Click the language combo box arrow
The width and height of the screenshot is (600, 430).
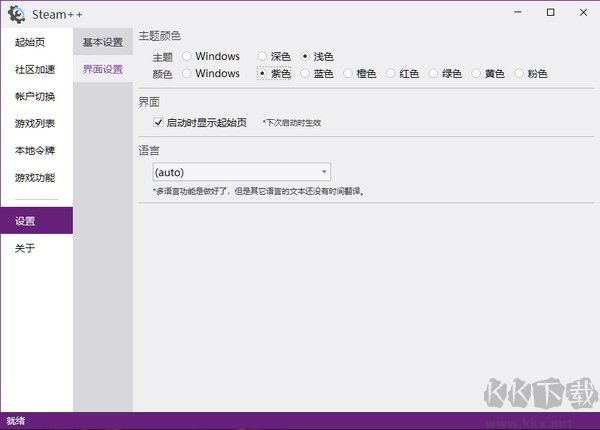coord(324,172)
